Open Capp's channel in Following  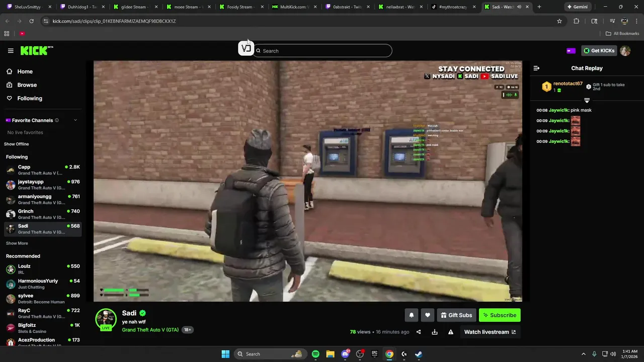pos(43,170)
